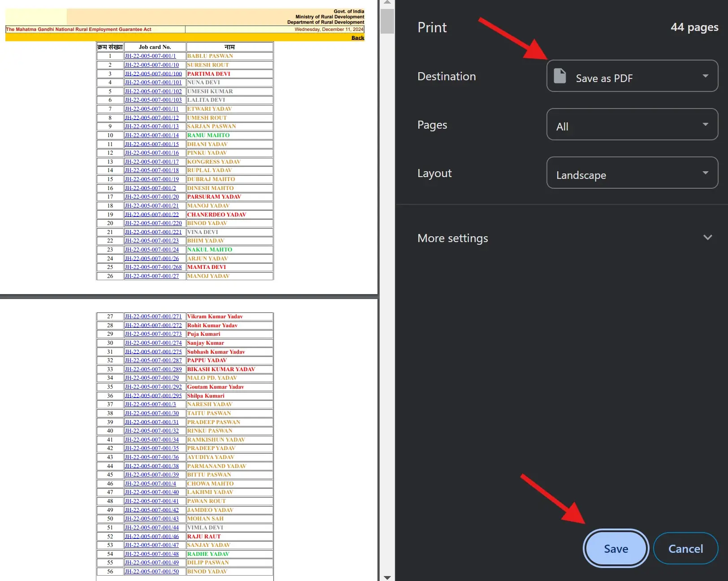Click the name BIKASH KUMAR YADAV
Image resolution: width=728 pixels, height=581 pixels.
click(x=221, y=369)
